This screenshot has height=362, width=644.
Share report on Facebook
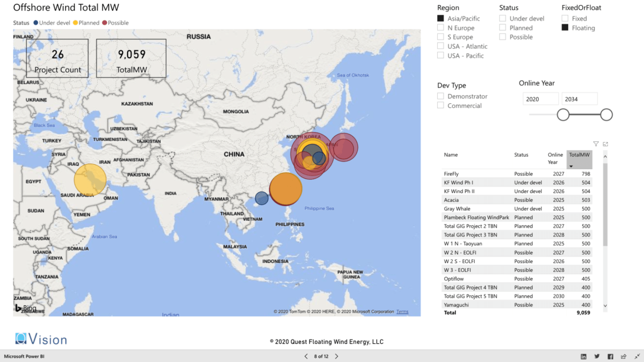tap(610, 356)
